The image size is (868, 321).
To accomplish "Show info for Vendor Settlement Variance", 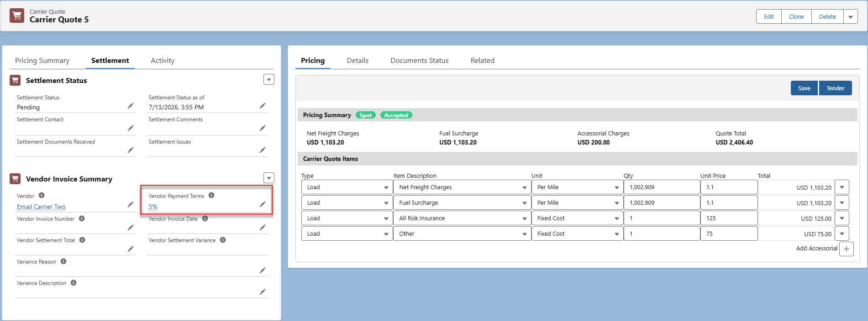I will click(223, 240).
